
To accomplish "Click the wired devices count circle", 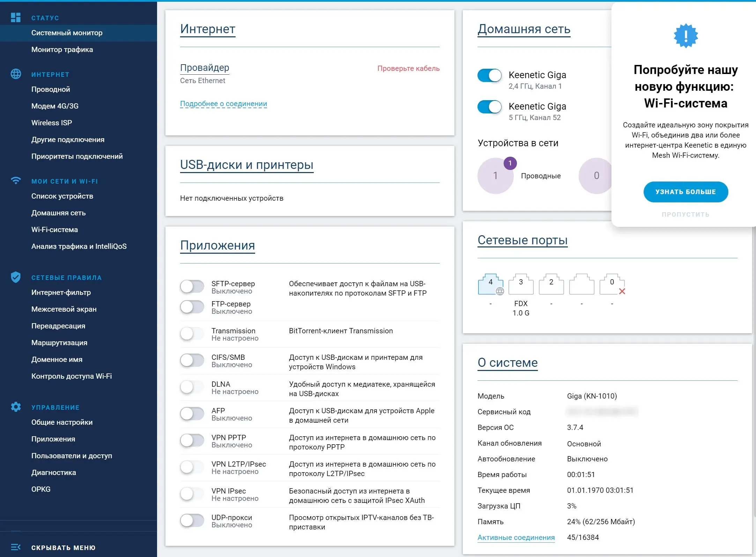I will [495, 176].
